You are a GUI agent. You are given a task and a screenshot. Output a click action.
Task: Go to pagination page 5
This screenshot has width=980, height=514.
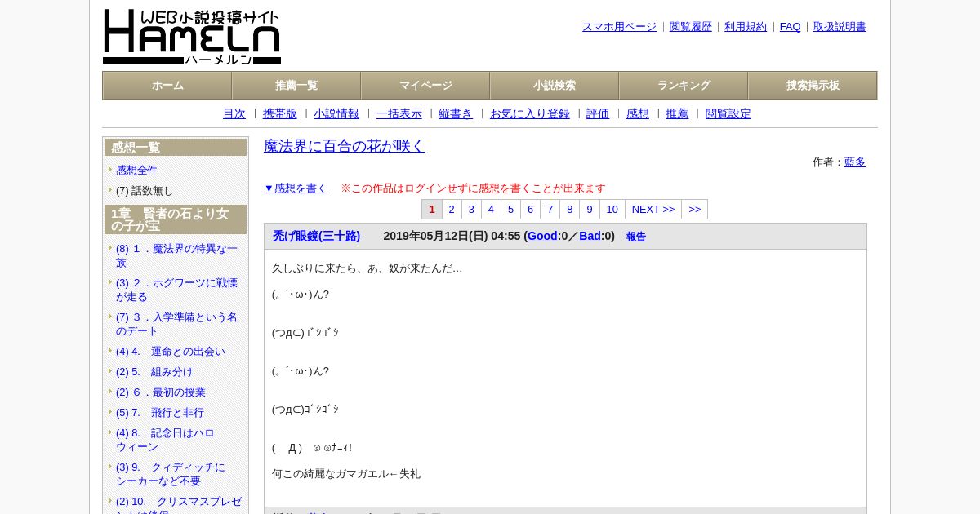coord(510,210)
